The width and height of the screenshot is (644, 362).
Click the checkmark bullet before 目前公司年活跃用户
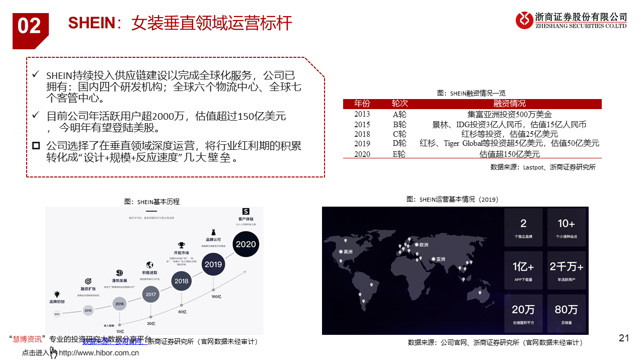[x=35, y=116]
